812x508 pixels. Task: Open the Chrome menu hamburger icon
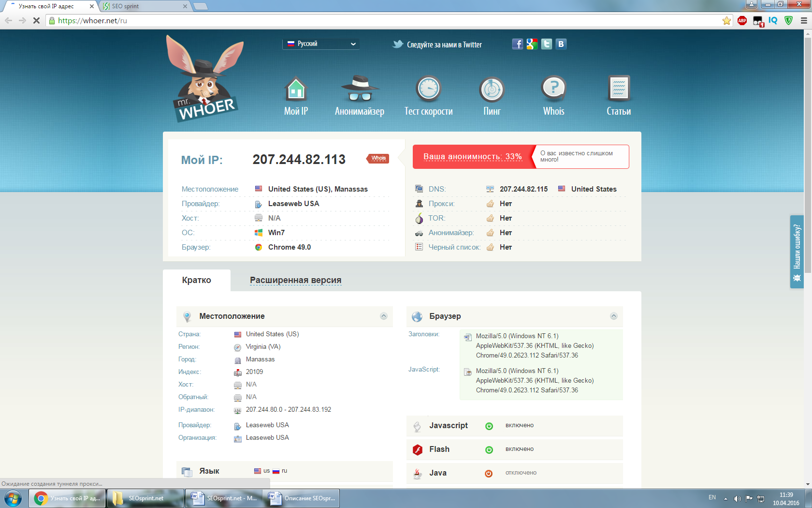click(804, 20)
